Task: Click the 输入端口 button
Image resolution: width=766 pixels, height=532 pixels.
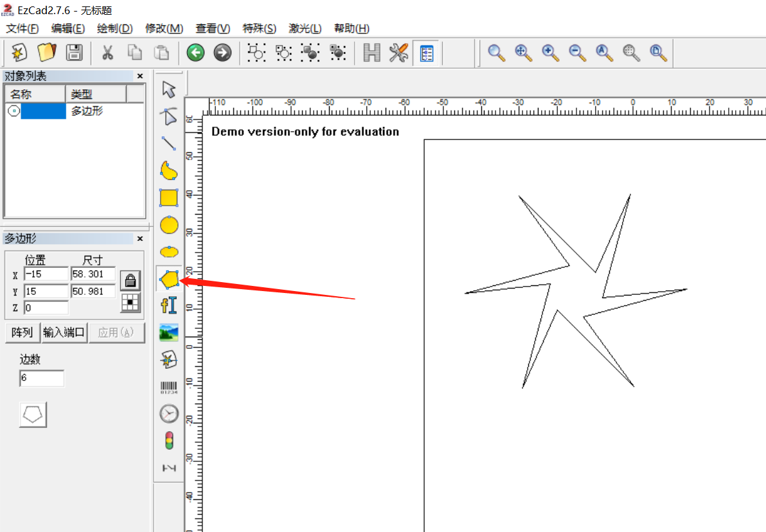Action: pyautogui.click(x=64, y=333)
